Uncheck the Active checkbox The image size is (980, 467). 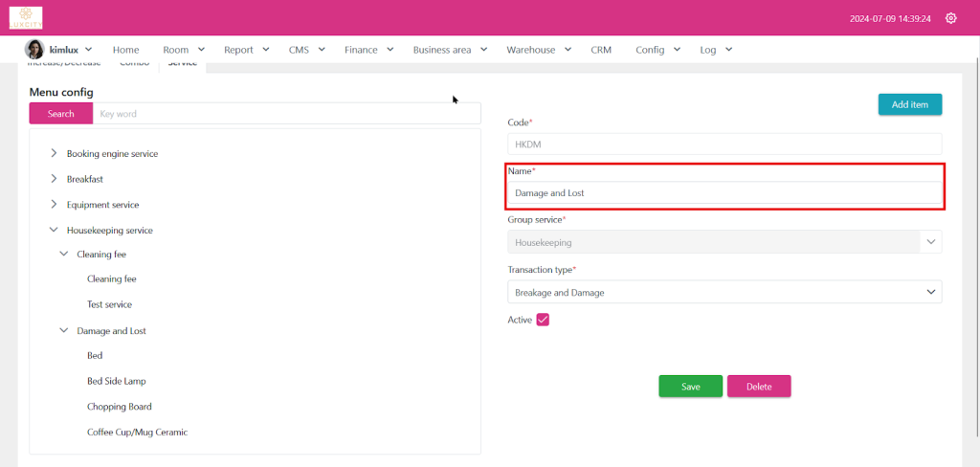543,320
